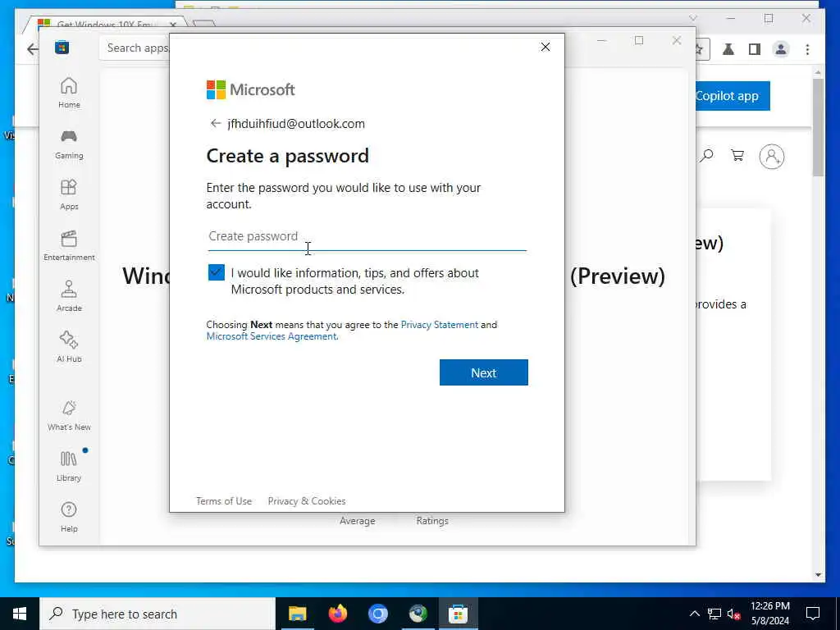This screenshot has height=630, width=840.
Task: Open the Chrome profile avatar icon
Action: pyautogui.click(x=781, y=49)
